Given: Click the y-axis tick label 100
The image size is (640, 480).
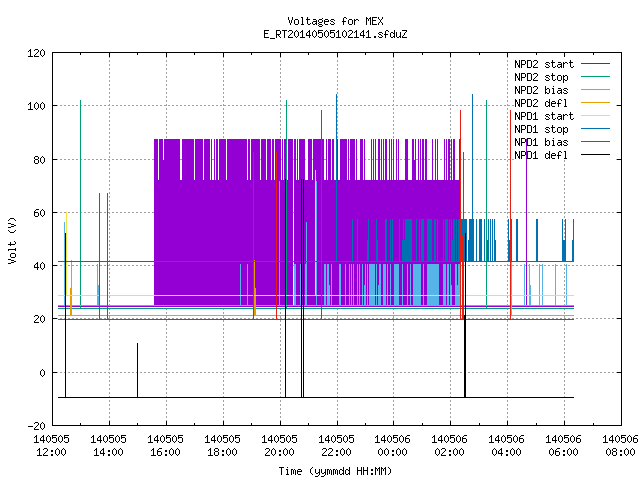Looking at the screenshot, I should 36,106.
